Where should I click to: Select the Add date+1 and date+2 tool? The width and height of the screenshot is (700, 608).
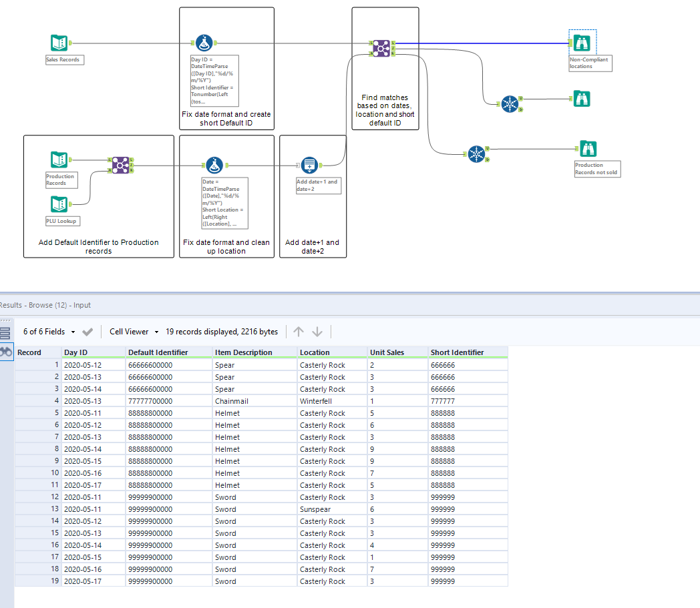[309, 164]
